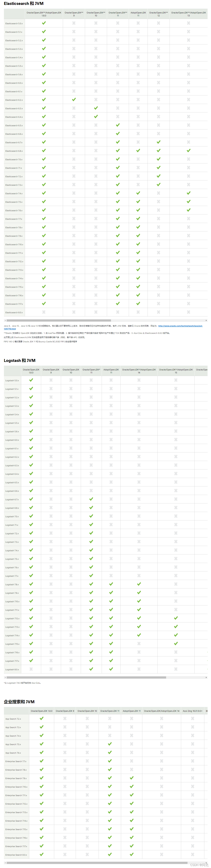Click the Logstash 5.0.x JDK 1.8.0 checkmark
Viewport: 211px width, 868px height.
tap(31, 380)
